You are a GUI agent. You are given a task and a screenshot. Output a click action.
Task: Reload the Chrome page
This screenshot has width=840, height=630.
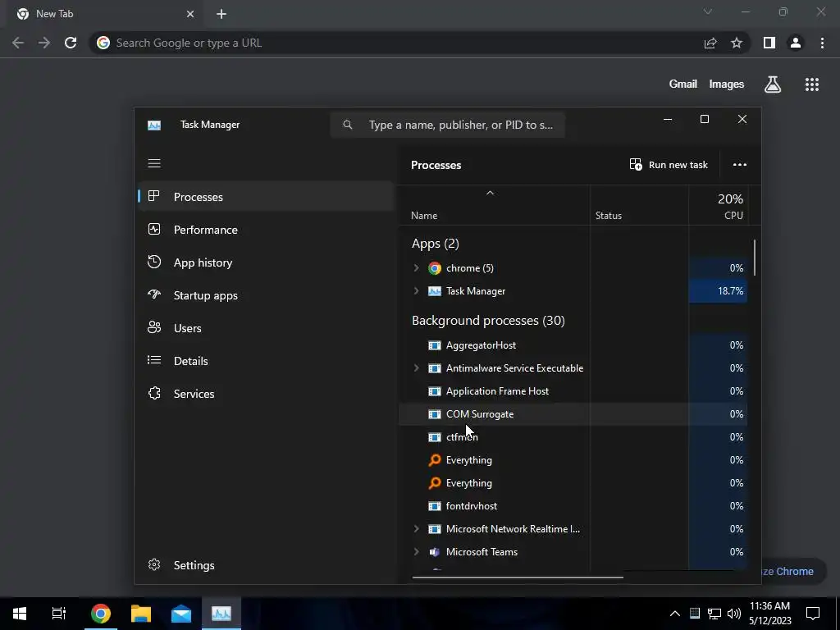click(71, 43)
